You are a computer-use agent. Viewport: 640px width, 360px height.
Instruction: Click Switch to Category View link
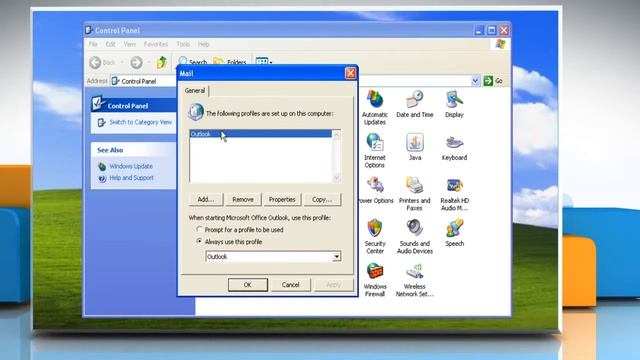(140, 122)
